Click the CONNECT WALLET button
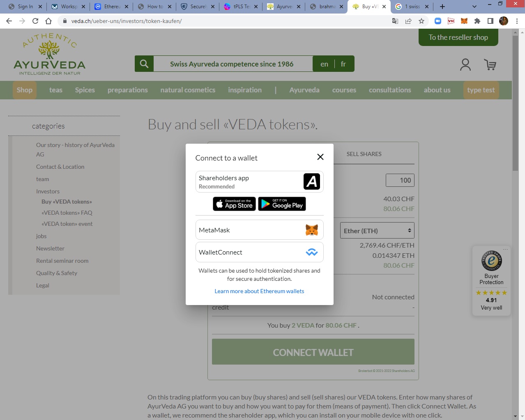Viewport: 525px width, 420px height. pos(313,352)
